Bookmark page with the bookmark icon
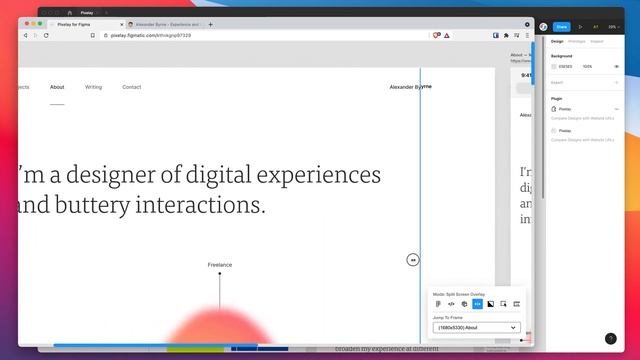640x360 pixels. point(93,36)
